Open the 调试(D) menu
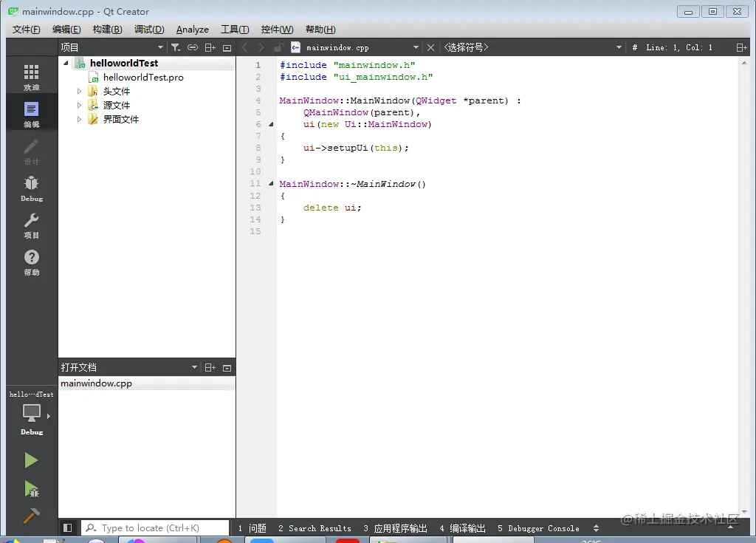This screenshot has height=543, width=756. click(149, 30)
